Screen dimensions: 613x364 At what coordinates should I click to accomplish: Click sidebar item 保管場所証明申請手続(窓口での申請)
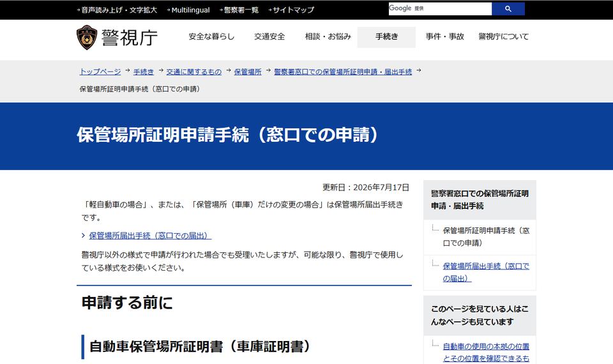pyautogui.click(x=485, y=236)
